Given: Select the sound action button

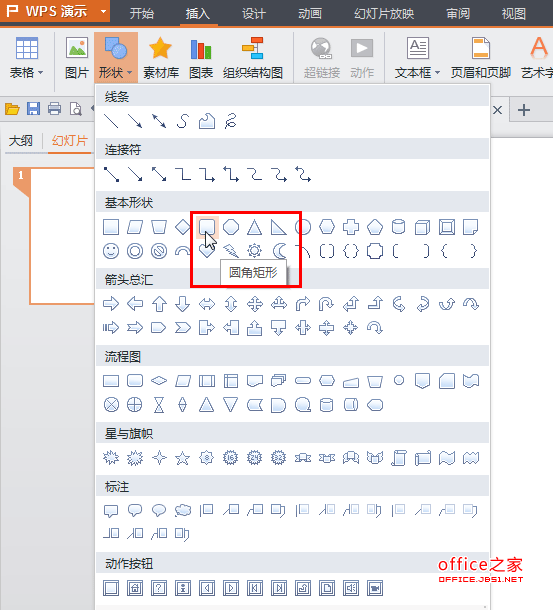Looking at the screenshot, I should click(x=351, y=588).
